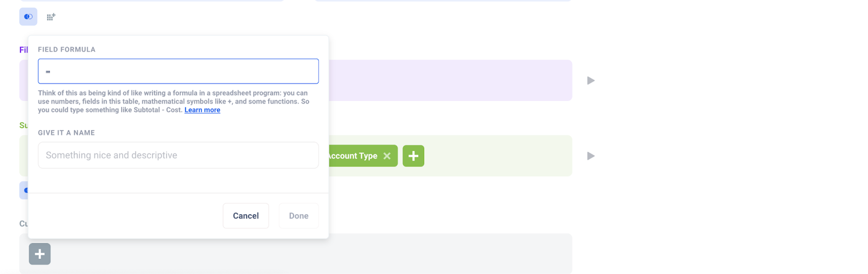The width and height of the screenshot is (868, 274).
Task: Expand the arrow beside the green summarize bar
Action: 591,156
